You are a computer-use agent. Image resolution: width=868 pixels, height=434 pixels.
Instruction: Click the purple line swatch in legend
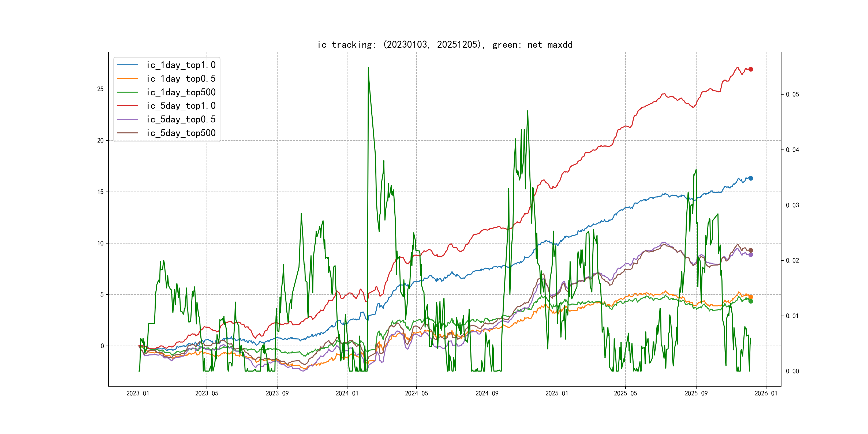(127, 119)
